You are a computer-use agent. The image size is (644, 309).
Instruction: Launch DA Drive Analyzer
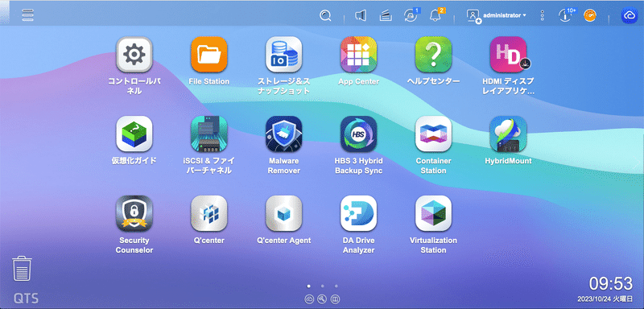(x=358, y=213)
